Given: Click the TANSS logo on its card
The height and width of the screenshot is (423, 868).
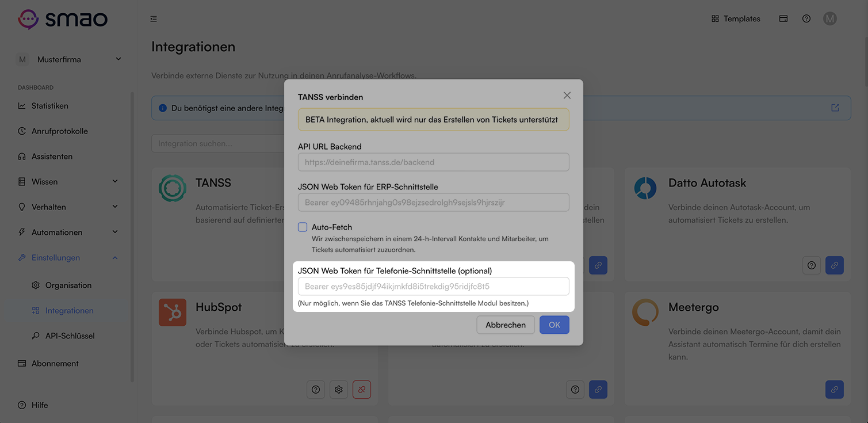Looking at the screenshot, I should click(x=173, y=188).
